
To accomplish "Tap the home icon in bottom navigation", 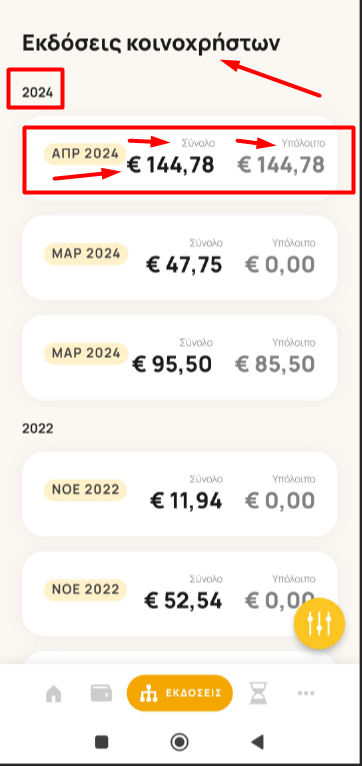I will [x=54, y=693].
